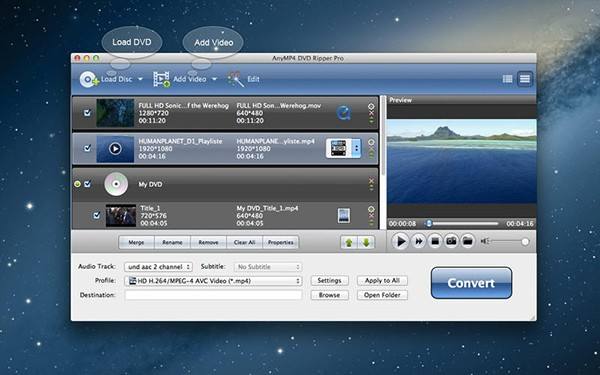Take a snapshot with the camera icon
This screenshot has width=600, height=375.
(451, 241)
